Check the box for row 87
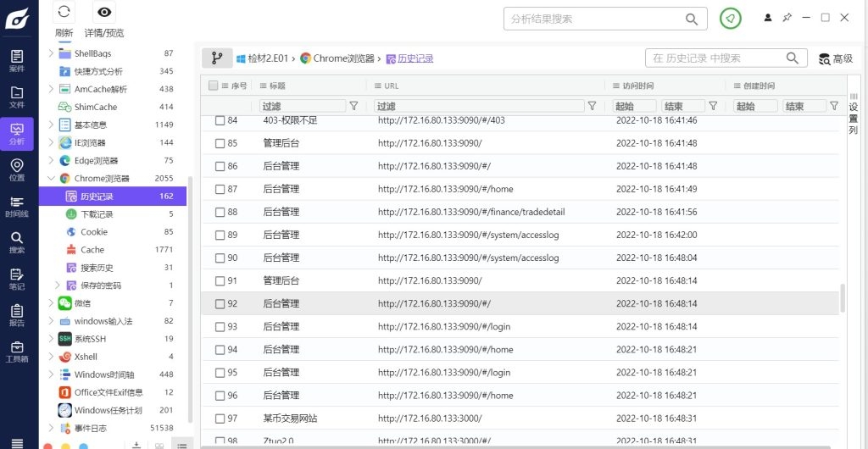 [x=220, y=189]
